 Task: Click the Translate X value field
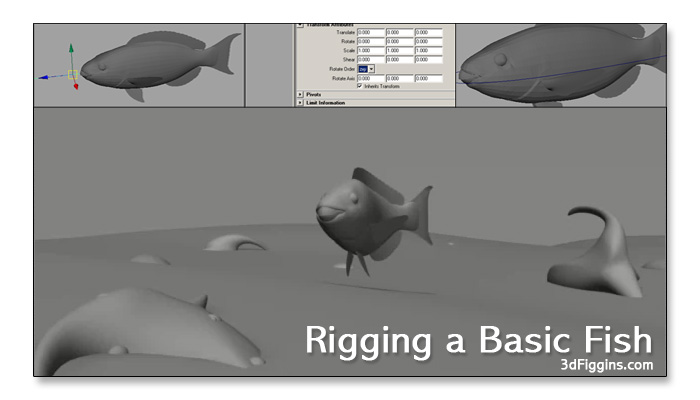[x=371, y=33]
